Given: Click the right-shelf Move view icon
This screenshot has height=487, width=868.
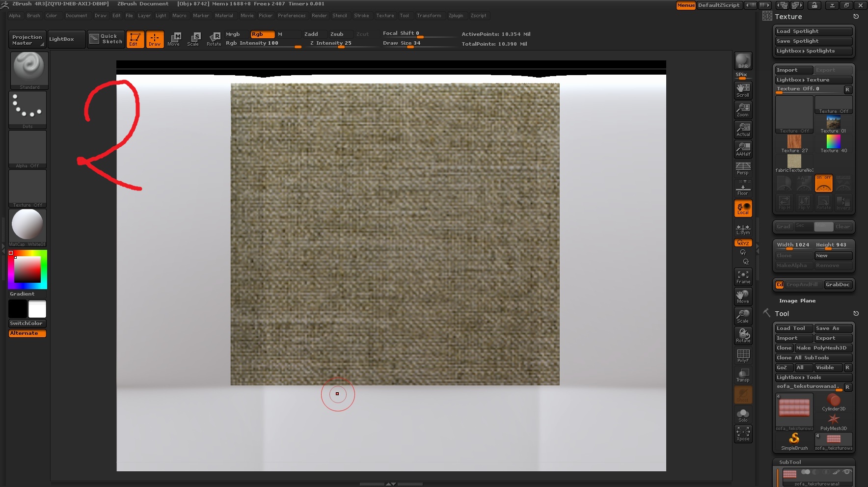Looking at the screenshot, I should (743, 297).
